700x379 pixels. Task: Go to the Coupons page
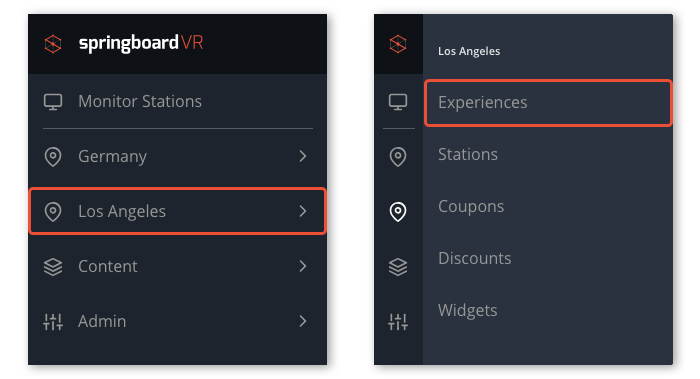[471, 207]
